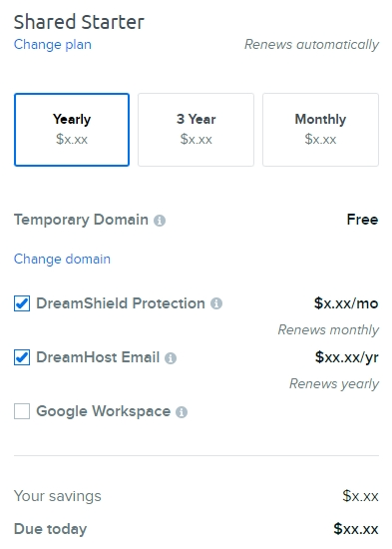The image size is (392, 549).
Task: Choose the 3 Year billing option
Action: tap(196, 130)
